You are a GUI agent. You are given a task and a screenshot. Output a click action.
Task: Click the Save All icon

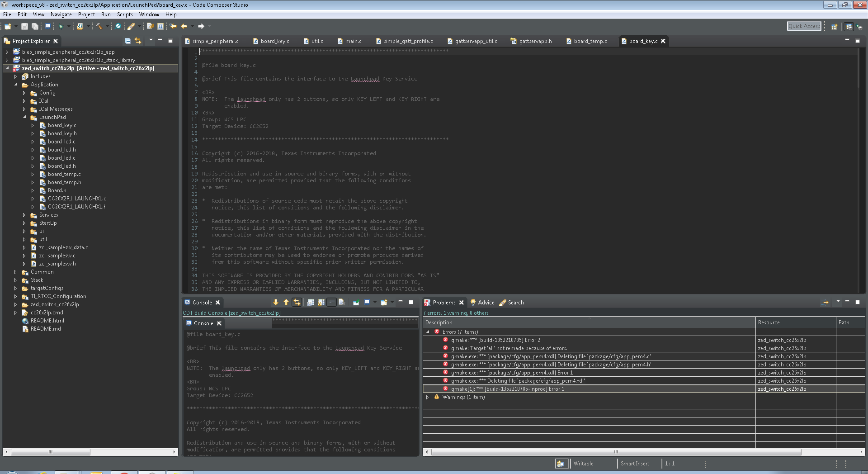[35, 26]
